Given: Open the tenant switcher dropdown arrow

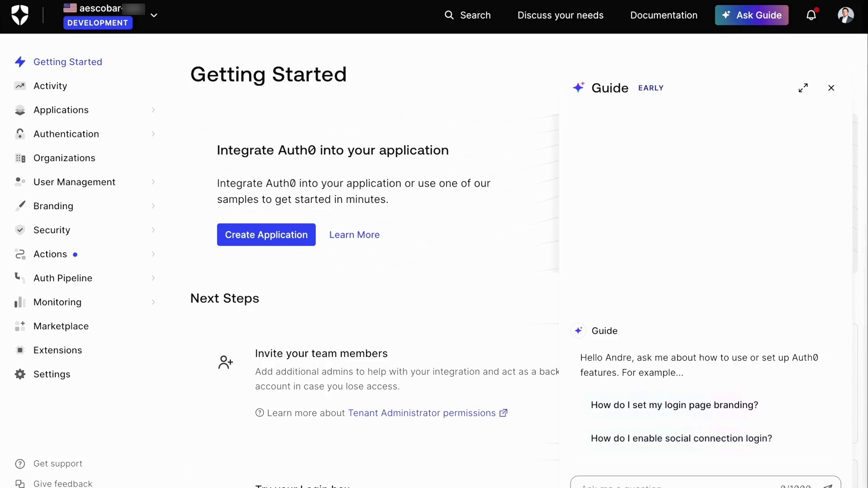Looking at the screenshot, I should click(154, 15).
